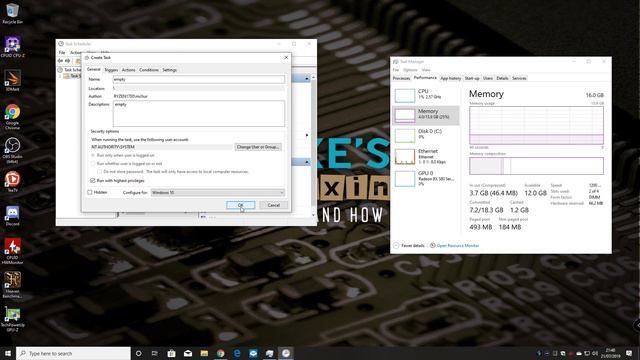Open View menu in Task Manager
The image size is (640, 360).
[x=426, y=70]
